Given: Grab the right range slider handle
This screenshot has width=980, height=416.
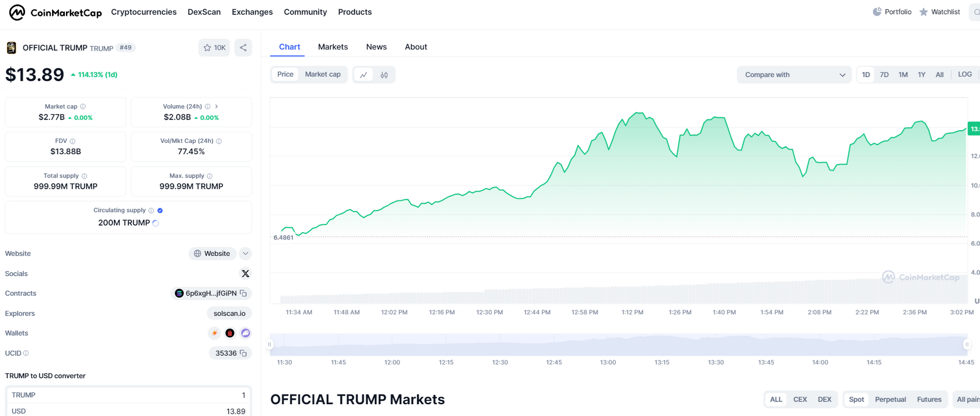Looking at the screenshot, I should (967, 345).
